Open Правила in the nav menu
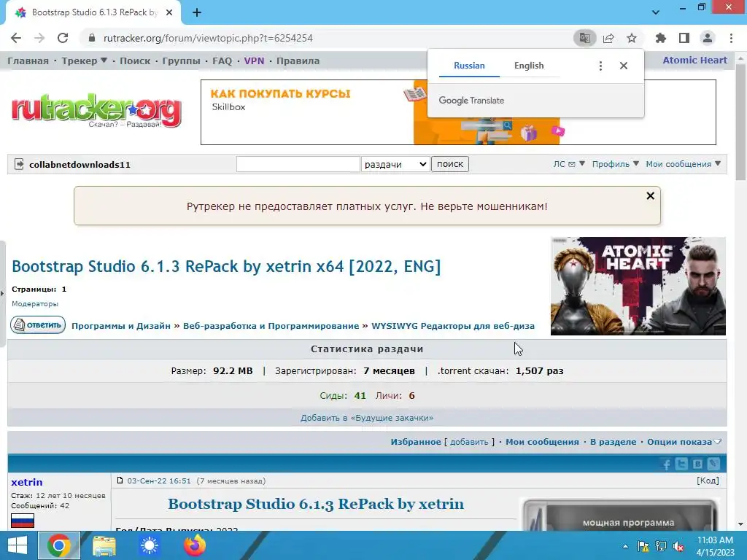Viewport: 747px width, 560px height. tap(298, 61)
